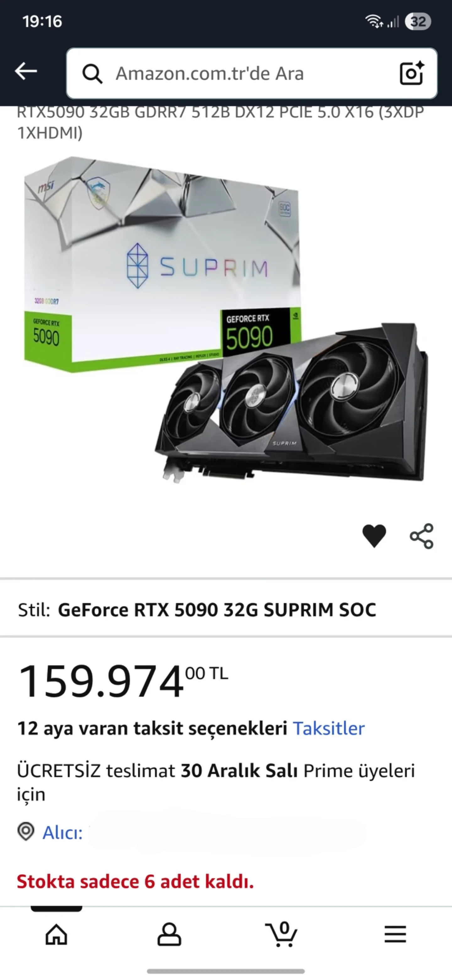Image resolution: width=452 pixels, height=980 pixels.
Task: Open the Home tab
Action: [x=56, y=934]
